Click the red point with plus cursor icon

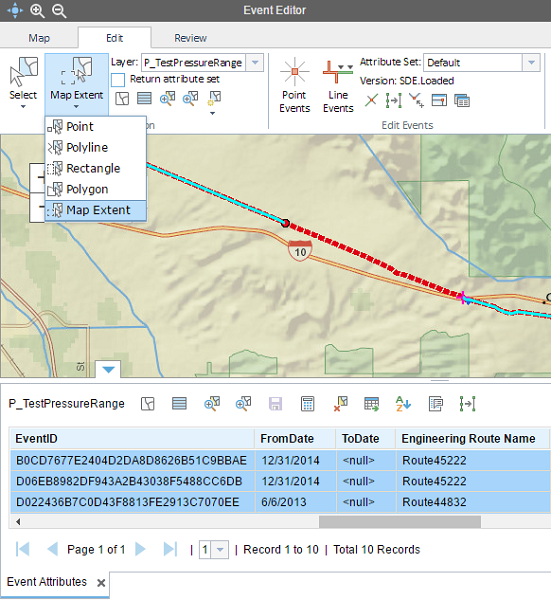coord(416,100)
